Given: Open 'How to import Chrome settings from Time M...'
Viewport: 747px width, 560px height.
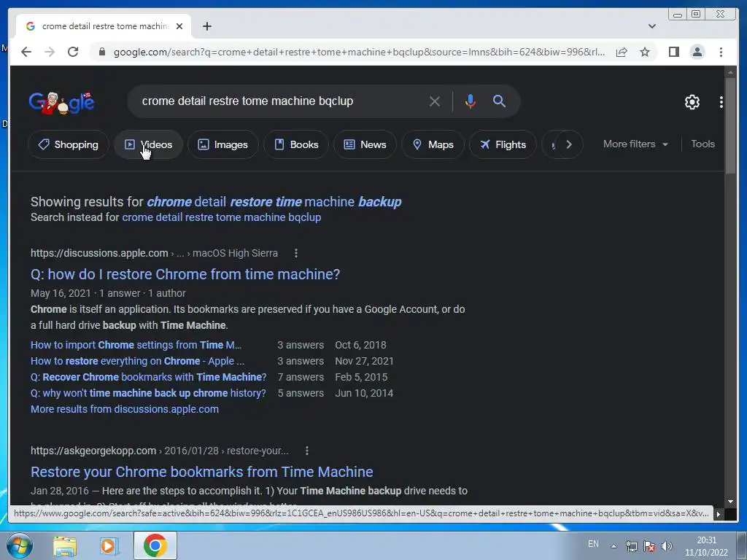Looking at the screenshot, I should (x=136, y=345).
